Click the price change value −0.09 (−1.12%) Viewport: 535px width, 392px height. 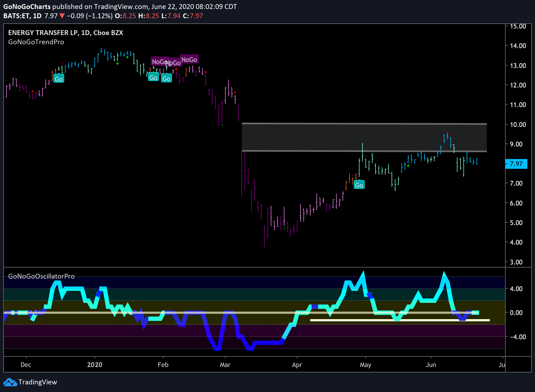90,16
